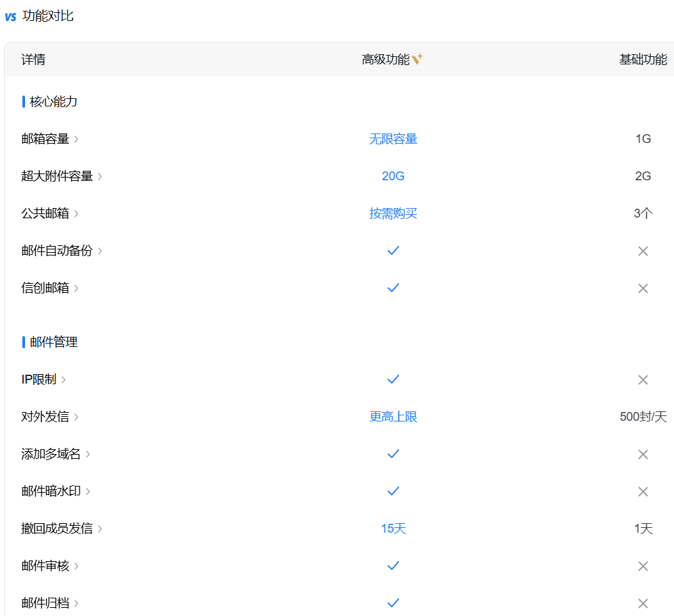Click the 15天 value for 撤回成员发信

(x=393, y=529)
